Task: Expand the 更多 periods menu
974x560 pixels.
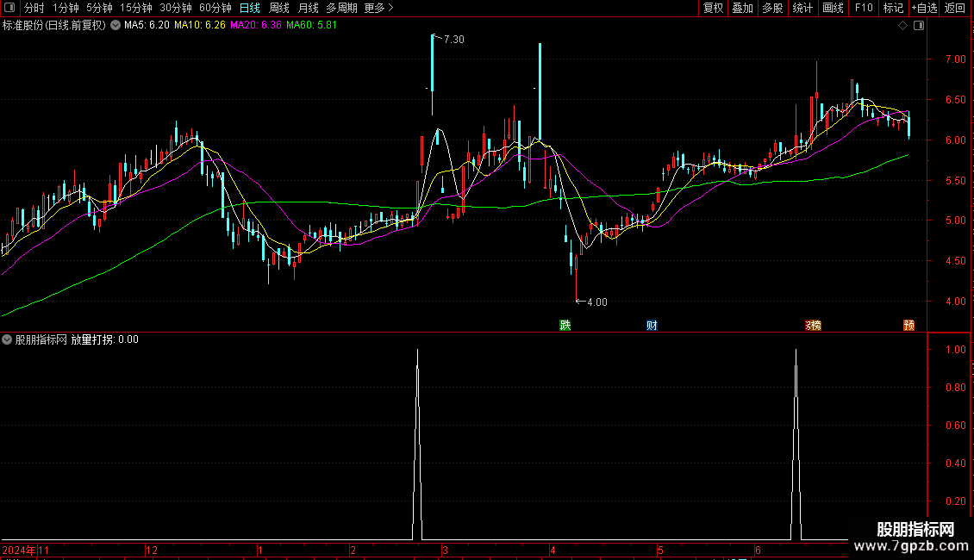Action: click(x=379, y=8)
